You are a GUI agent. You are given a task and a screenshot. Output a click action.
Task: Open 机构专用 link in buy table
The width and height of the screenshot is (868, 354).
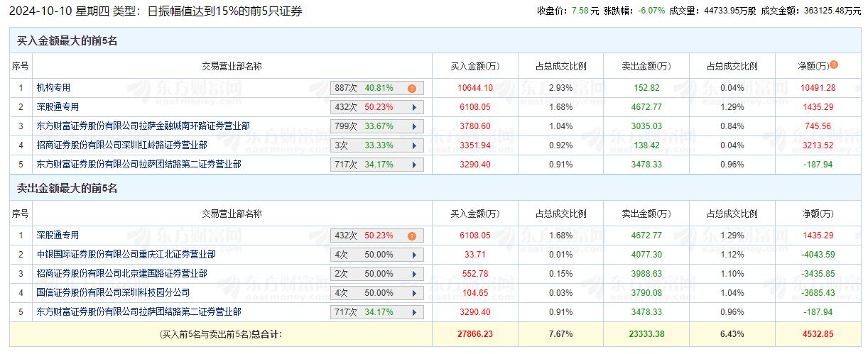tap(53, 88)
